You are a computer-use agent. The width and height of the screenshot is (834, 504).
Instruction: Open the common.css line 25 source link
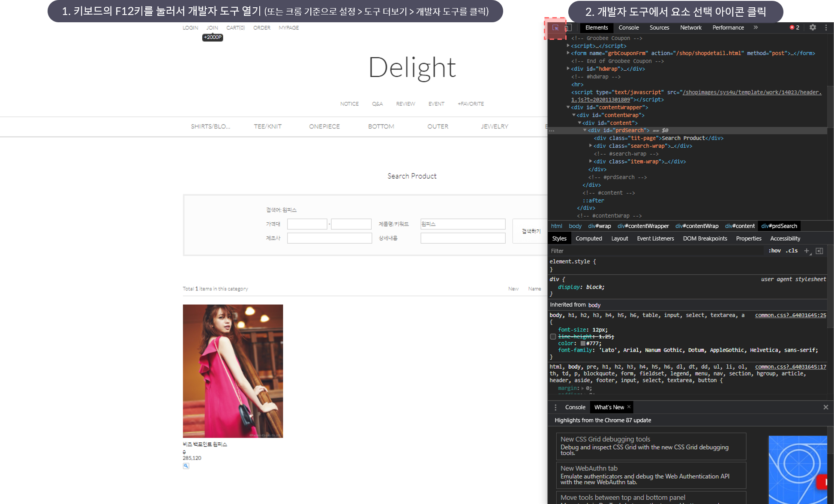(790, 315)
